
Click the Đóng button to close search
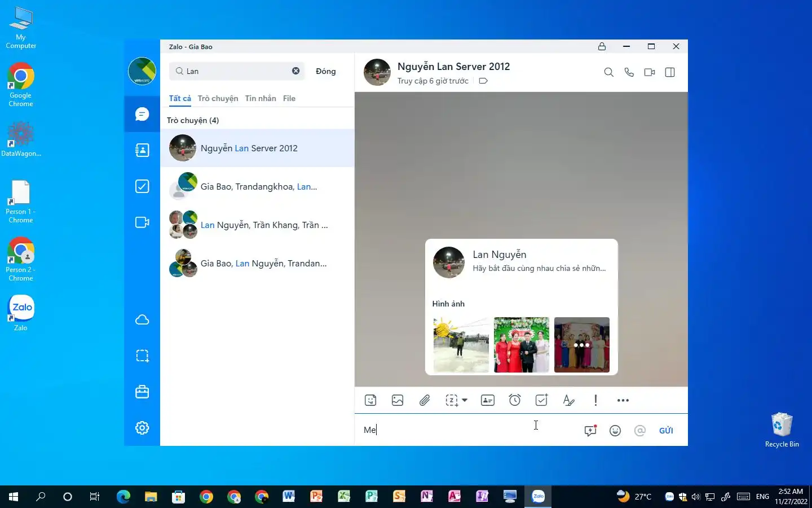[326, 71]
